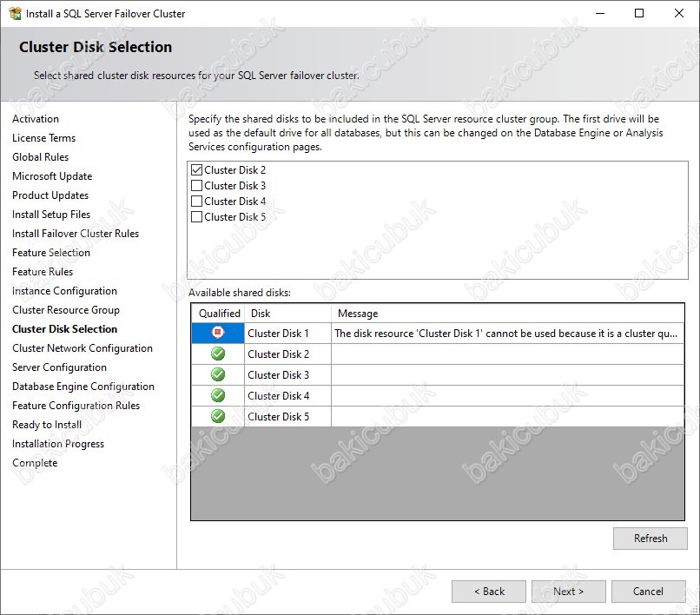Tick the Cluster Disk 5 checkbox
This screenshot has height=615, width=700.
tap(196, 216)
